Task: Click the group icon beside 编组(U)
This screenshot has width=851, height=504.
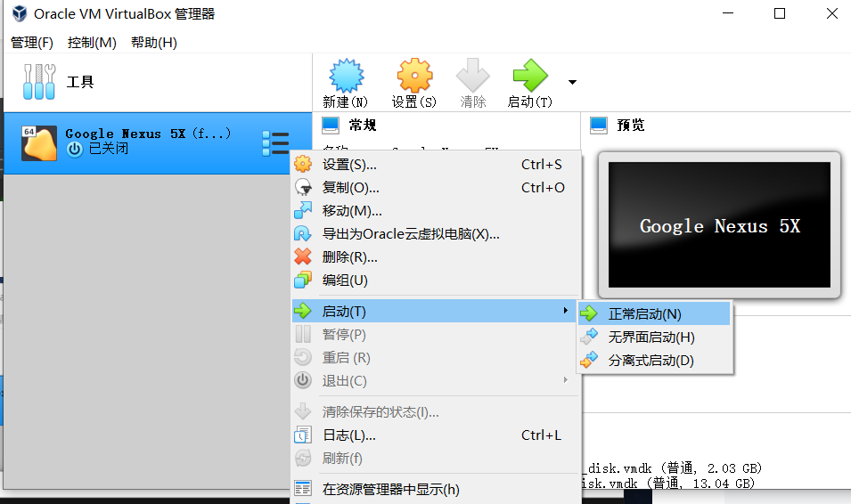Action: tap(303, 280)
